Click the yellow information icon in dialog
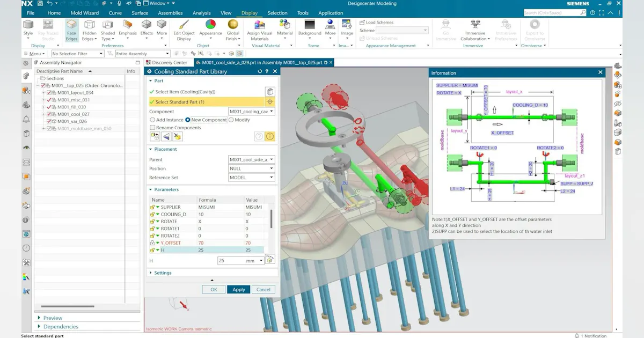This screenshot has height=338, width=644. [270, 136]
